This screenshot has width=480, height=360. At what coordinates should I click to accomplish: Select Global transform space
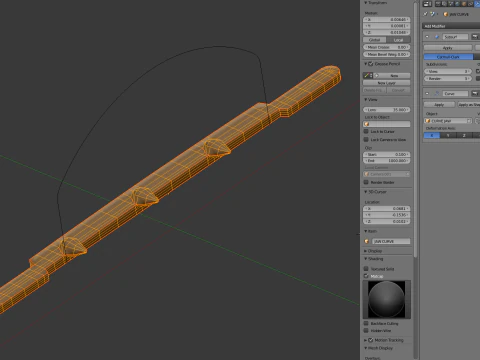(375, 40)
